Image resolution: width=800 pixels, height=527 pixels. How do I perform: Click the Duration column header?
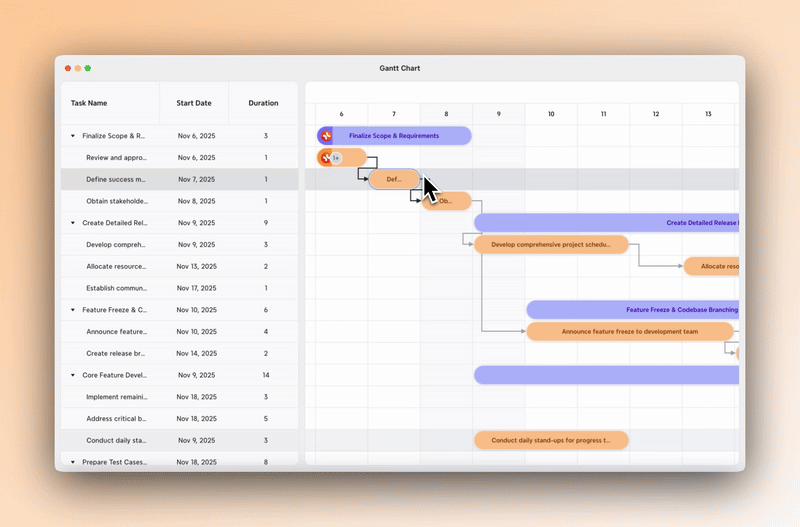point(263,103)
